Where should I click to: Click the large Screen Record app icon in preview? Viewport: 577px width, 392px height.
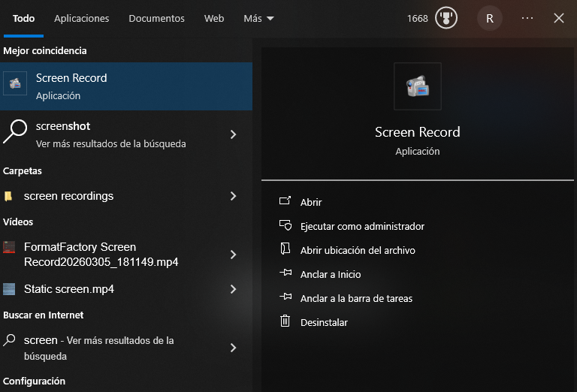coord(417,86)
